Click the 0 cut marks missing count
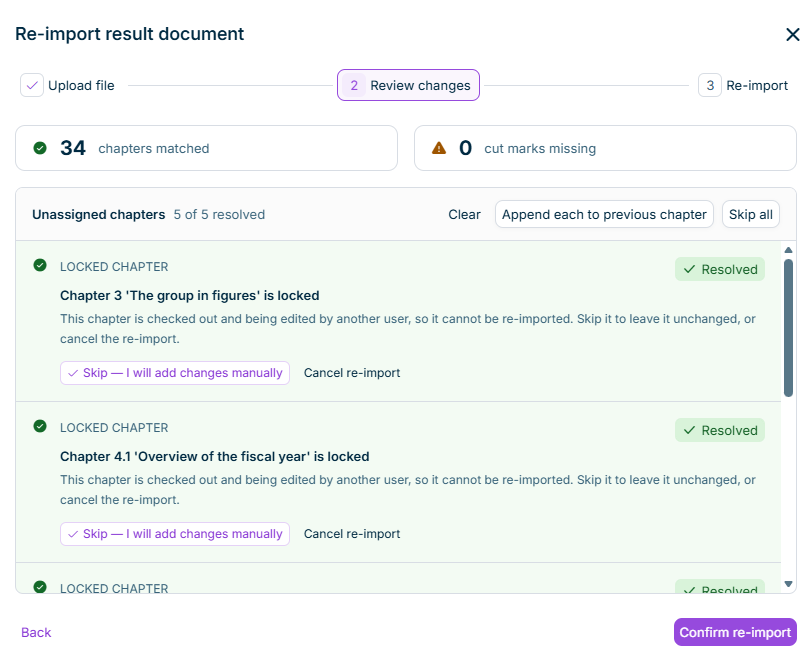This screenshot has width=812, height=666. click(x=466, y=148)
